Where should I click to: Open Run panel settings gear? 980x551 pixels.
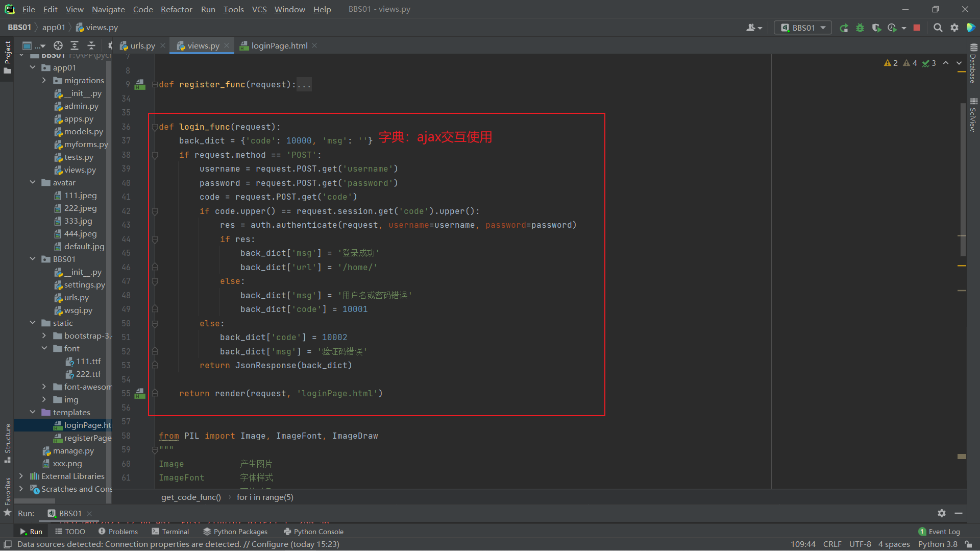coord(942,513)
